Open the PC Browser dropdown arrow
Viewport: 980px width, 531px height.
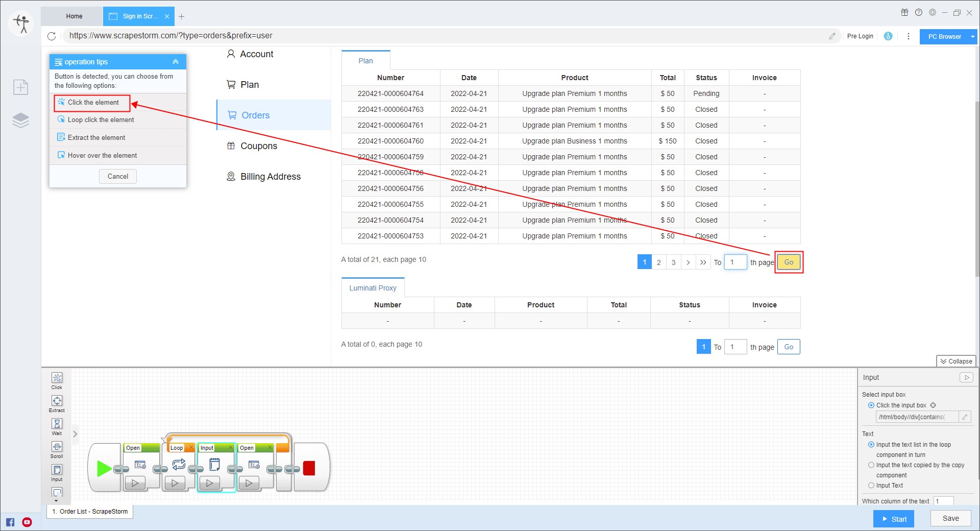click(x=973, y=37)
